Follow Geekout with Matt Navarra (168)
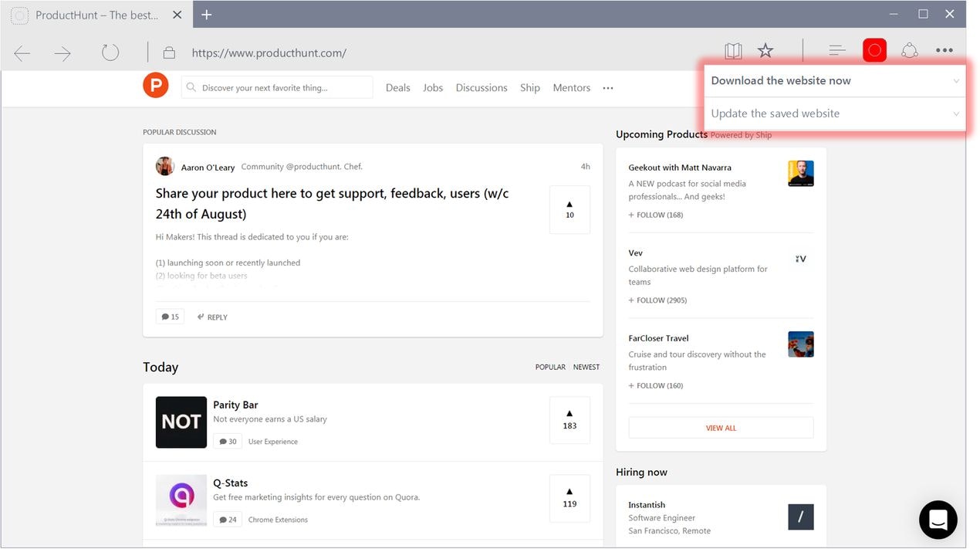 (x=656, y=215)
